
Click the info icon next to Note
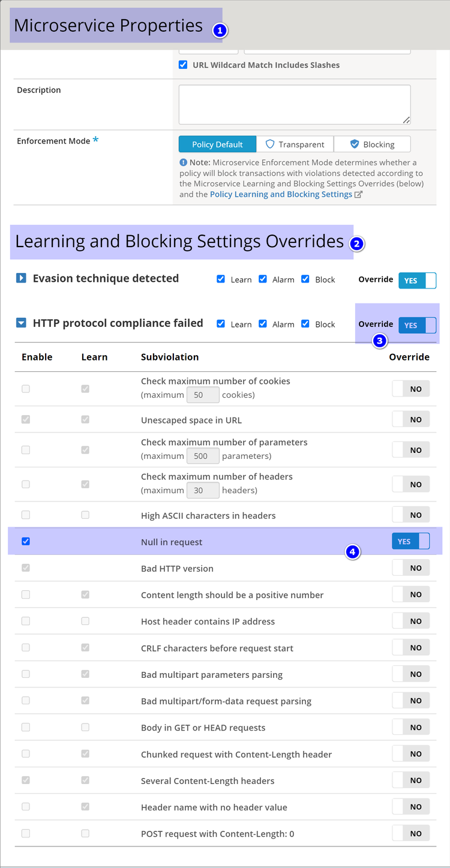(x=183, y=163)
